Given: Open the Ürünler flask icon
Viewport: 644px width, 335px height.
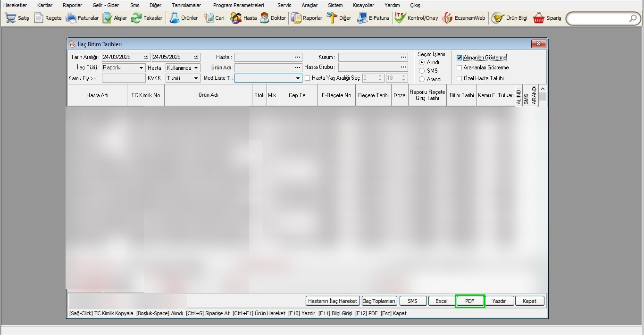Looking at the screenshot, I should click(175, 18).
